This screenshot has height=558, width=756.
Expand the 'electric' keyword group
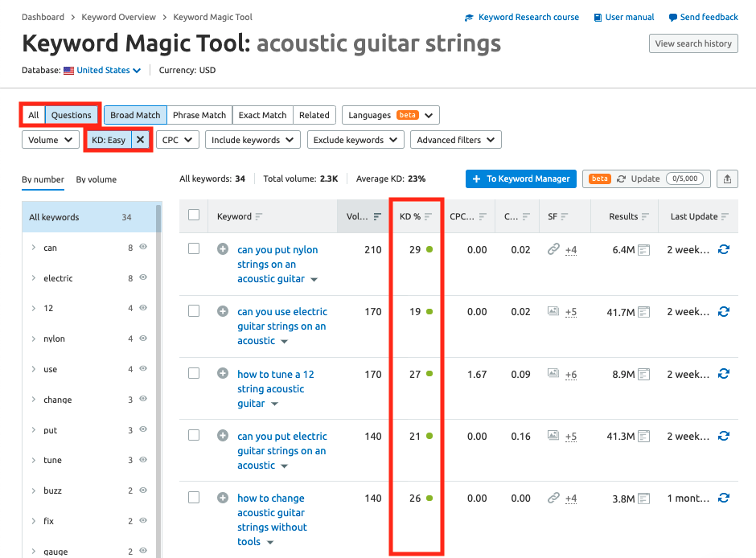[33, 278]
